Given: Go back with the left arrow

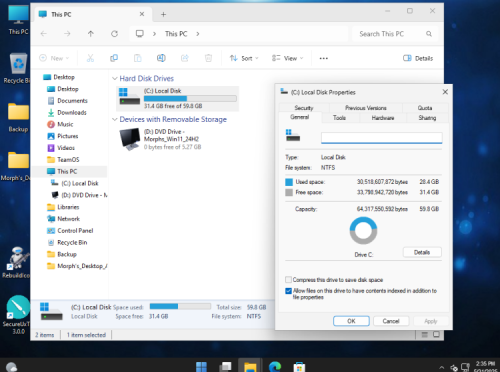Looking at the screenshot, I should (44, 34).
